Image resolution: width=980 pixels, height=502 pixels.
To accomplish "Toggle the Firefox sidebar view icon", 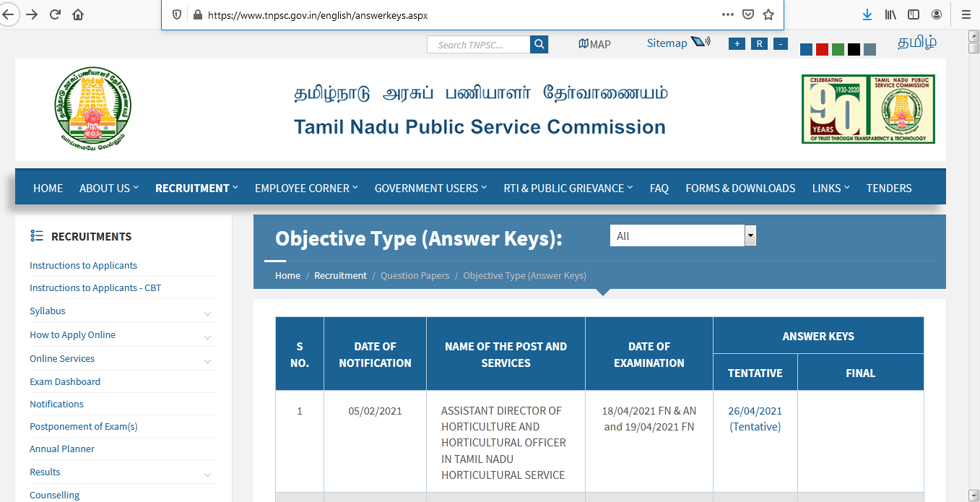I will pyautogui.click(x=914, y=14).
